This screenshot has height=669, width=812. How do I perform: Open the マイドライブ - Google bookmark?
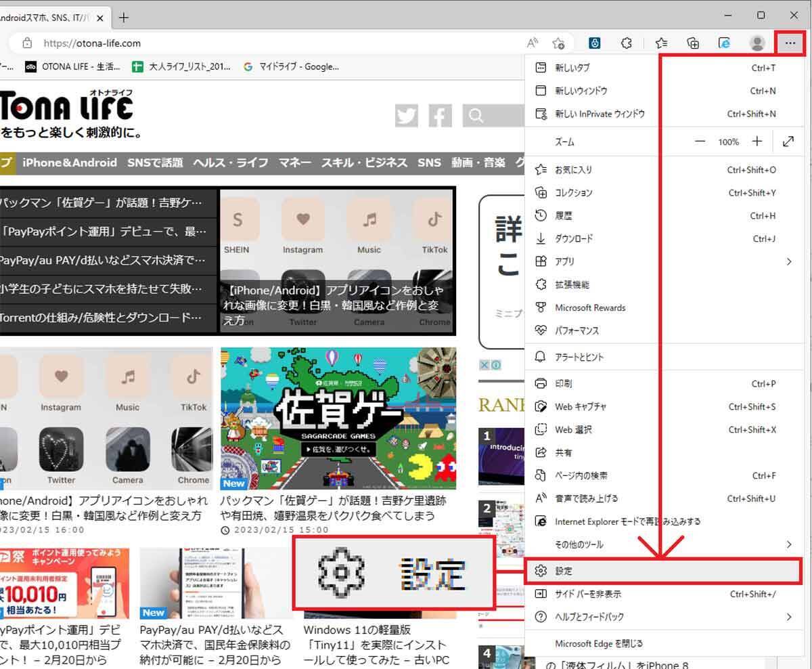pos(292,66)
